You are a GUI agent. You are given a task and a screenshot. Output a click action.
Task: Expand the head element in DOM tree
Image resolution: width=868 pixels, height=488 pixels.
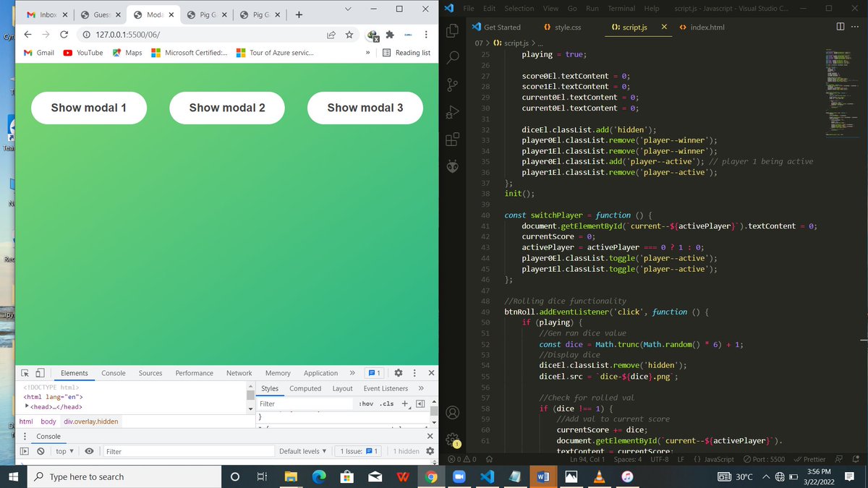click(x=27, y=406)
